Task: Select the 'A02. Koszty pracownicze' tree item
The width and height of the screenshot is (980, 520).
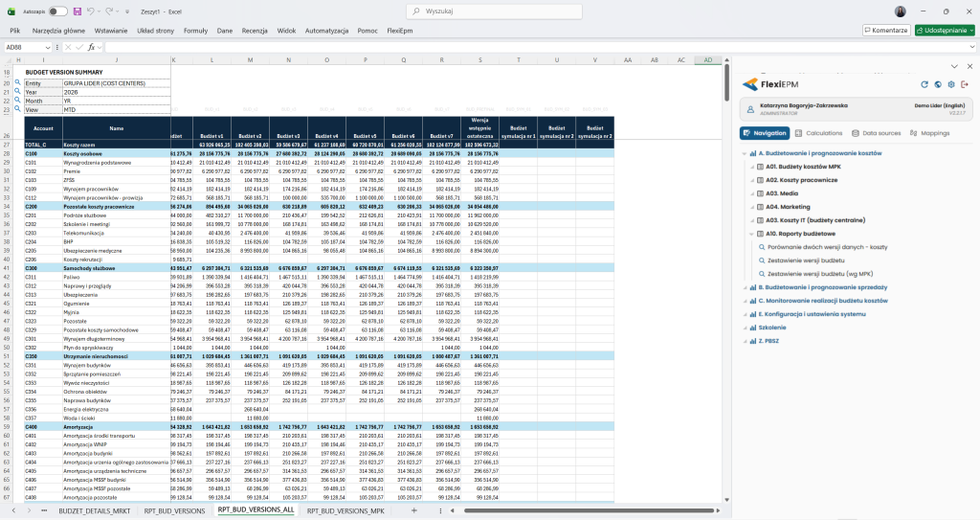Action: tap(801, 180)
